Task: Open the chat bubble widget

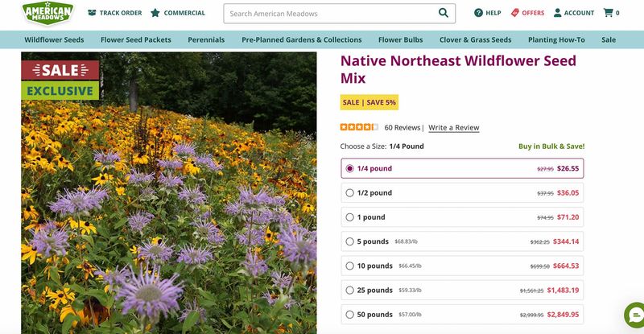Action: (x=634, y=315)
